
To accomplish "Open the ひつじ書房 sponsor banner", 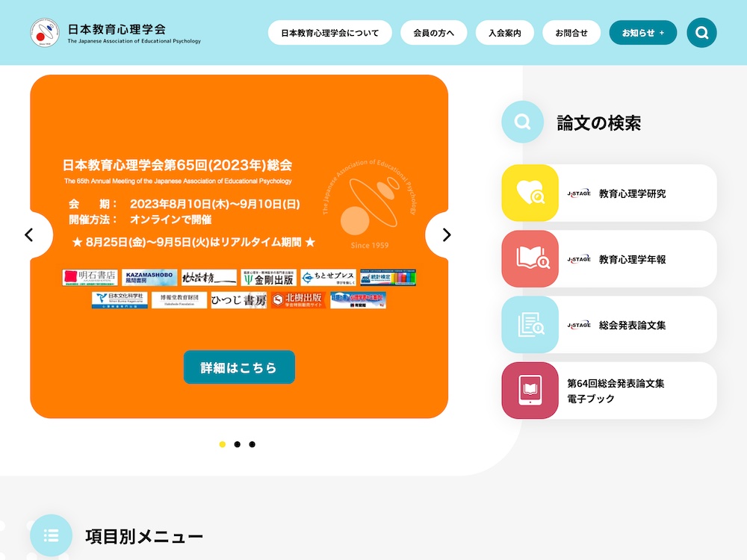I will tap(239, 300).
